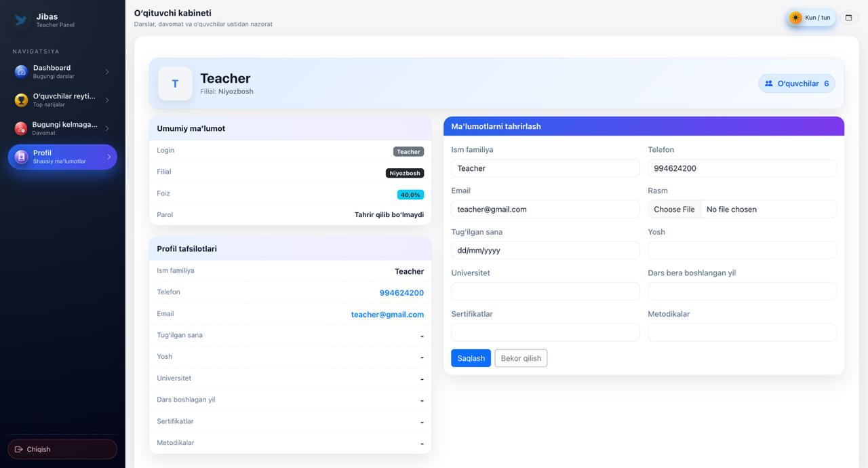Image resolution: width=868 pixels, height=468 pixels.
Task: Click the students group icon in O'quvchilar badge
Action: point(768,83)
